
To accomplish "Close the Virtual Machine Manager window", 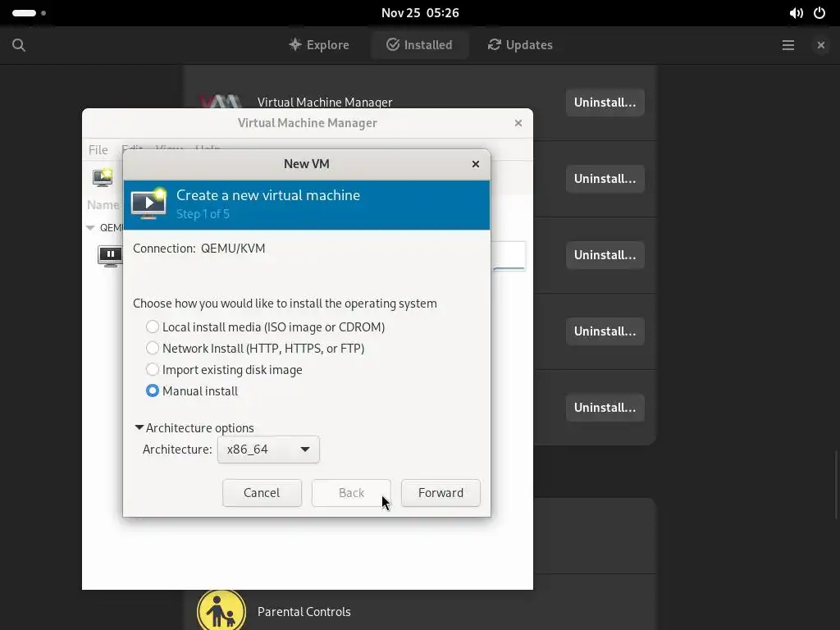I will click(518, 123).
